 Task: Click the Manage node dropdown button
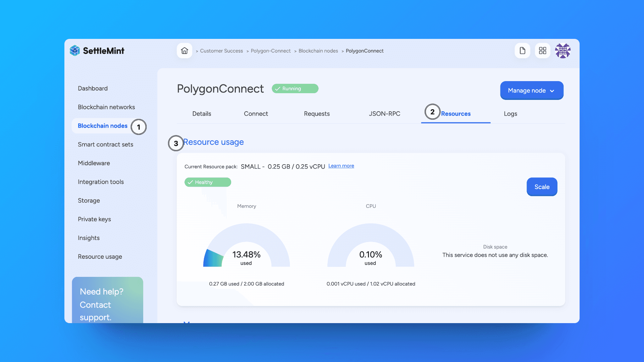coord(532,90)
